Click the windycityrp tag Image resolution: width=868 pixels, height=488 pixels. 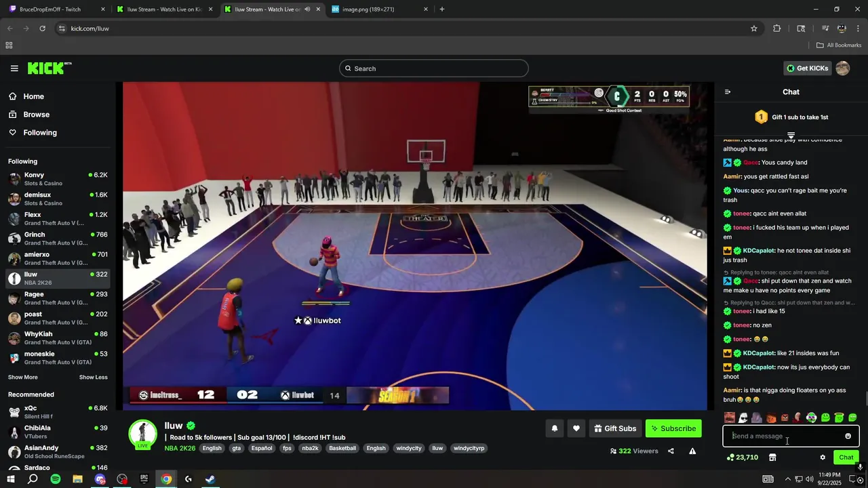(469, 448)
